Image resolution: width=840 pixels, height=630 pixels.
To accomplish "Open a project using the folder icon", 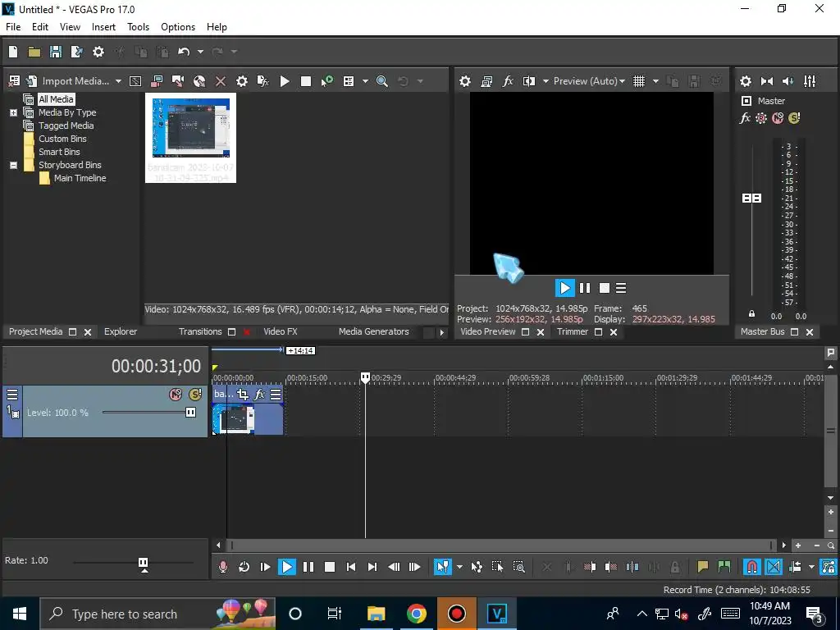I will coord(34,52).
